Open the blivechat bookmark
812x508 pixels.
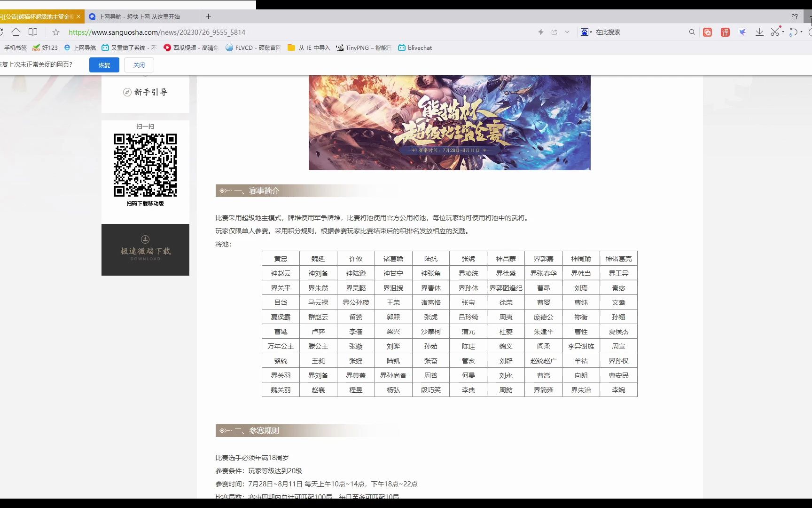[x=415, y=48]
